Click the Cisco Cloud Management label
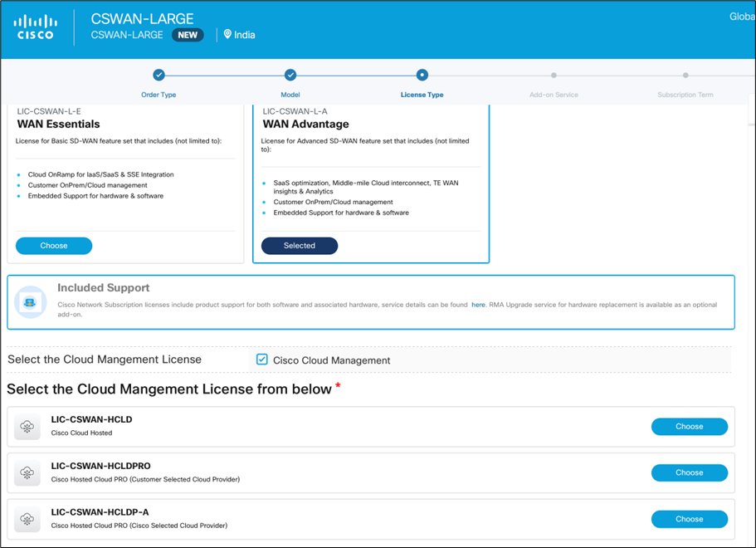 click(x=332, y=360)
